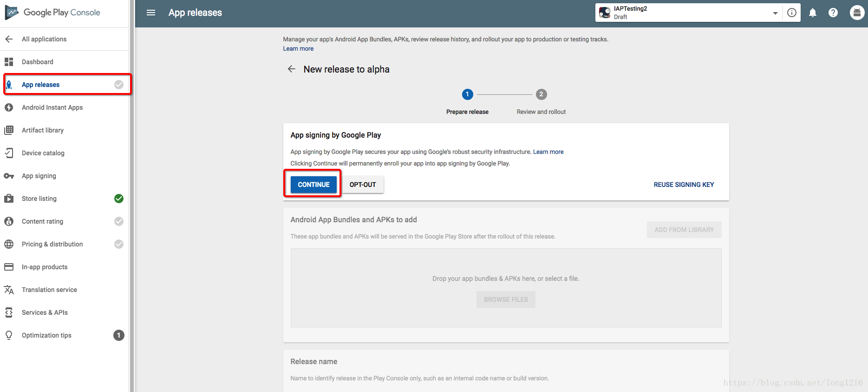This screenshot has width=868, height=392.
Task: Click the Artifact library icon
Action: [x=9, y=130]
